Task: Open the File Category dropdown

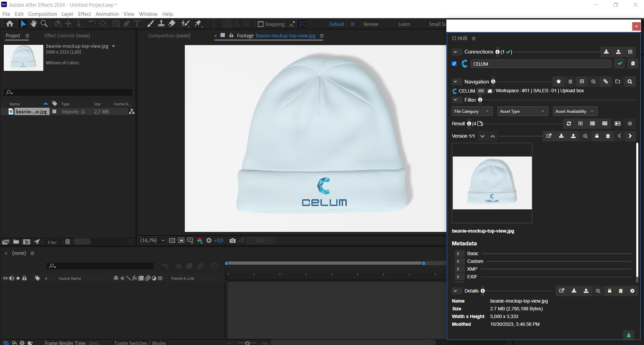Action: [472, 111]
